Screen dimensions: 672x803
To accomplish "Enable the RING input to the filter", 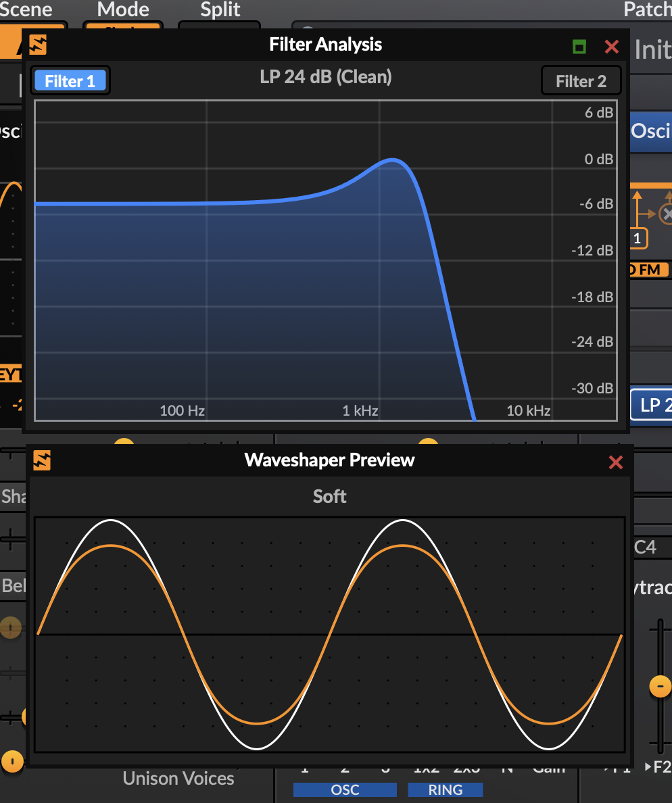I will (x=445, y=789).
